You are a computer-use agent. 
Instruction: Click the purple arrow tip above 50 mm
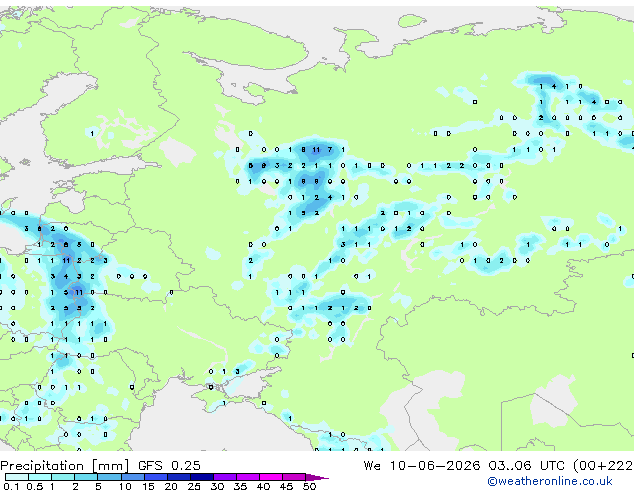(317, 477)
